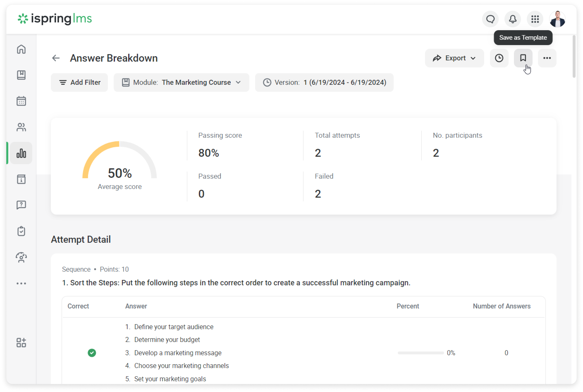The width and height of the screenshot is (583, 392).
Task: Open the users icon in sidebar
Action: [x=21, y=127]
